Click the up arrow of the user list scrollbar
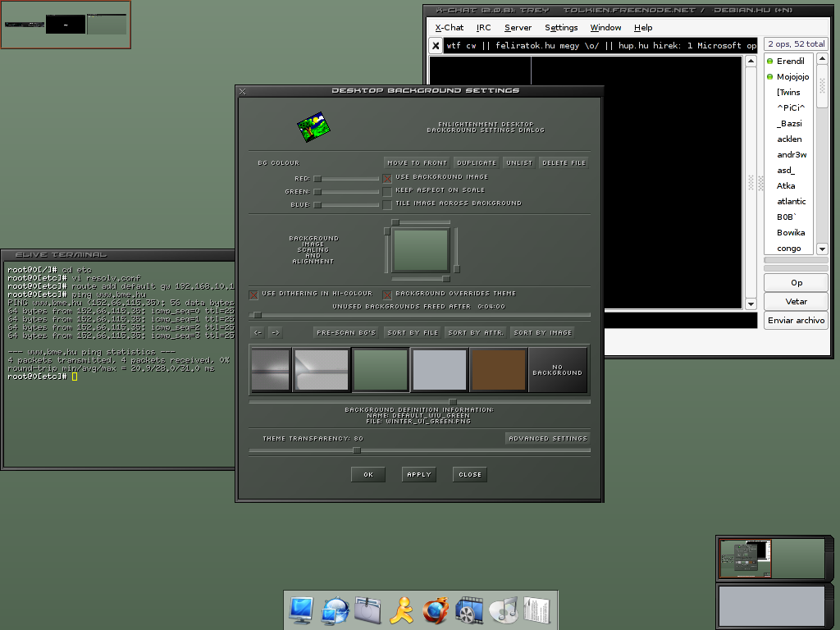840x630 pixels. (822, 58)
